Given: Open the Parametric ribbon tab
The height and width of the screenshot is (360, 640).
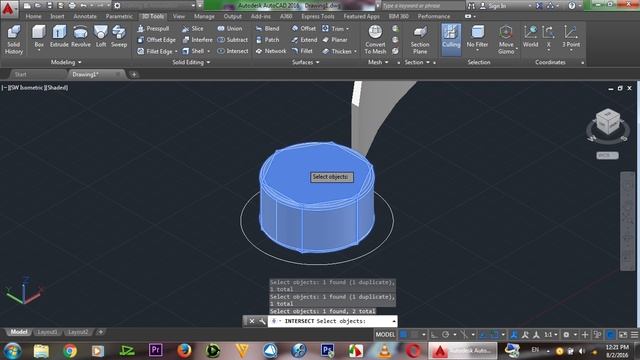Looking at the screenshot, I should click(119, 16).
